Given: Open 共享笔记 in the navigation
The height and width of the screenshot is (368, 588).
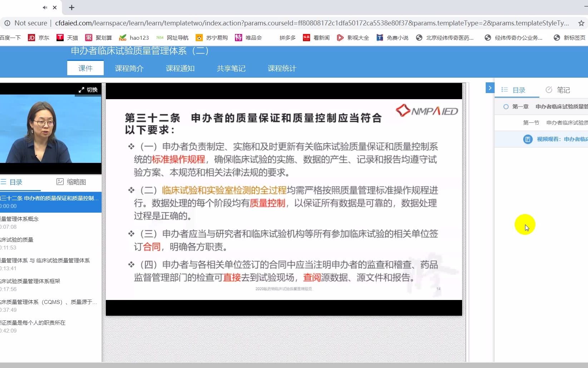Looking at the screenshot, I should (x=231, y=68).
